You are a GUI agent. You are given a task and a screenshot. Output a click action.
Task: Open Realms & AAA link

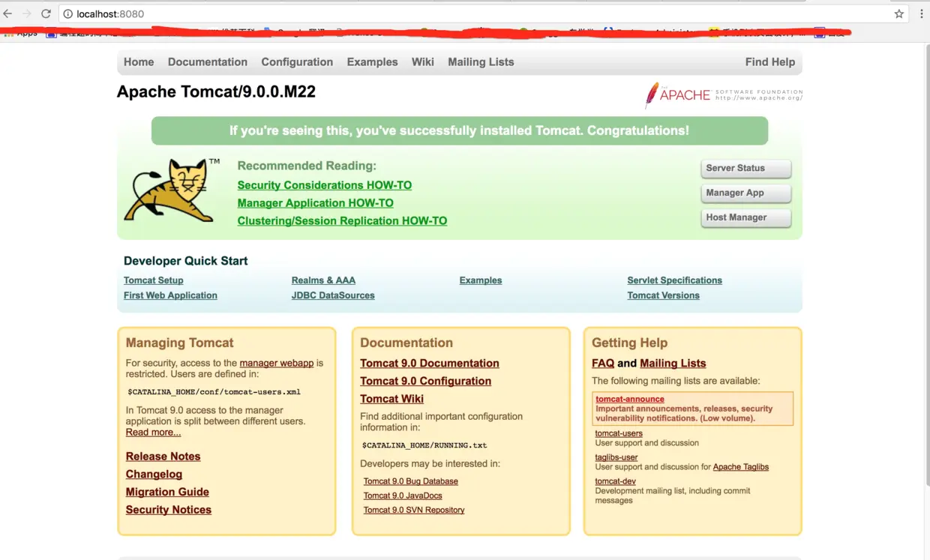323,280
